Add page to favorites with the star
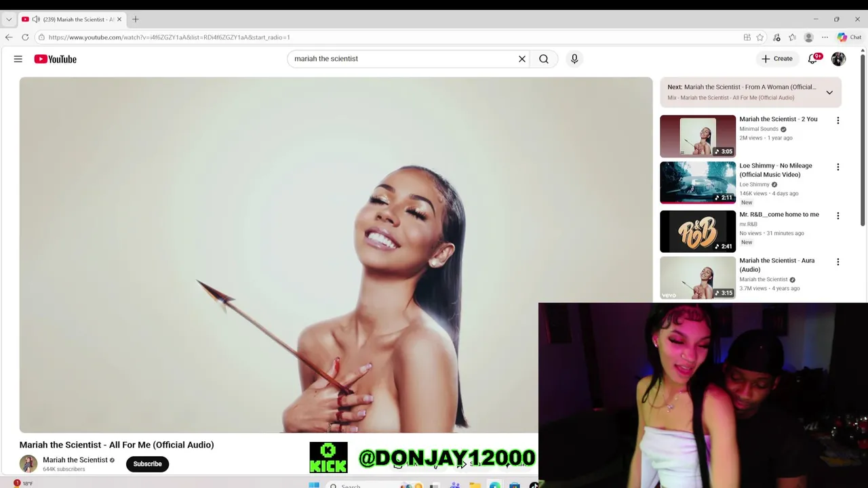Image resolution: width=868 pixels, height=488 pixels. click(x=760, y=37)
